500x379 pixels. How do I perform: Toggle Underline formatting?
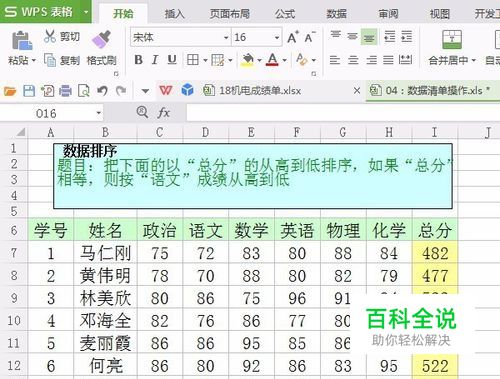172,60
